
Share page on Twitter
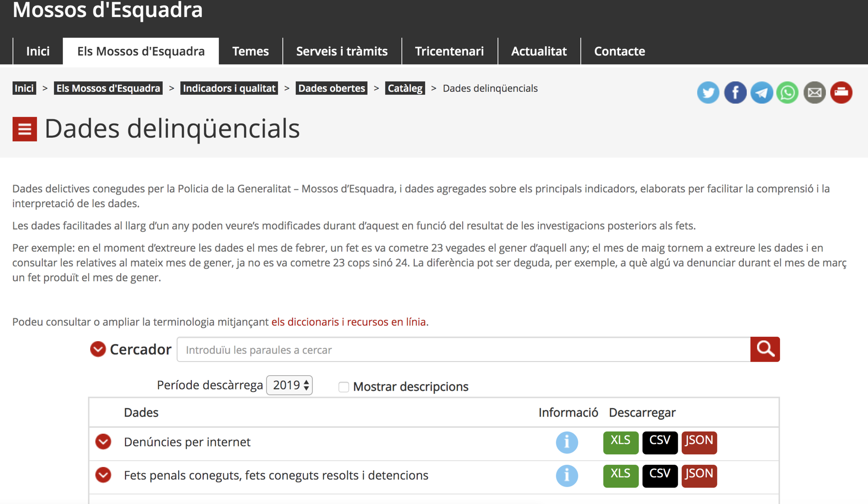[x=708, y=92]
